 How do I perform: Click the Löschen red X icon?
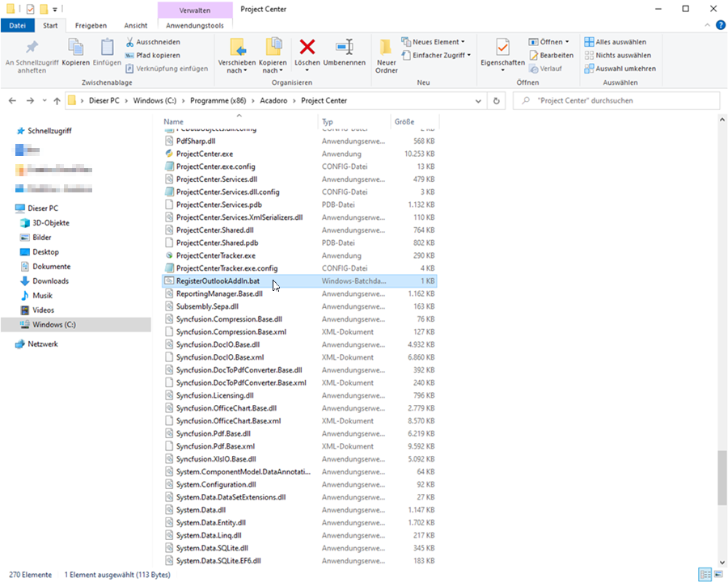307,48
